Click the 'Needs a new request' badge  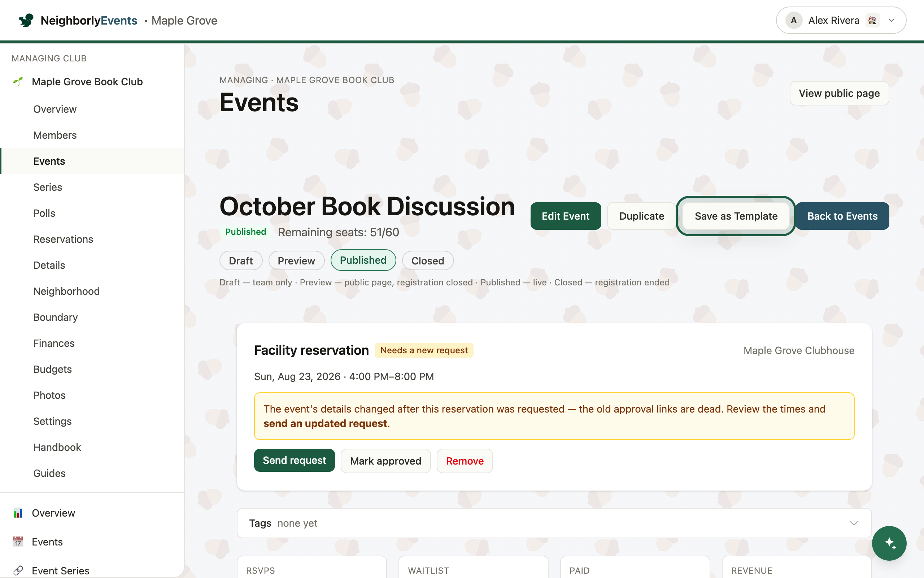(x=424, y=350)
